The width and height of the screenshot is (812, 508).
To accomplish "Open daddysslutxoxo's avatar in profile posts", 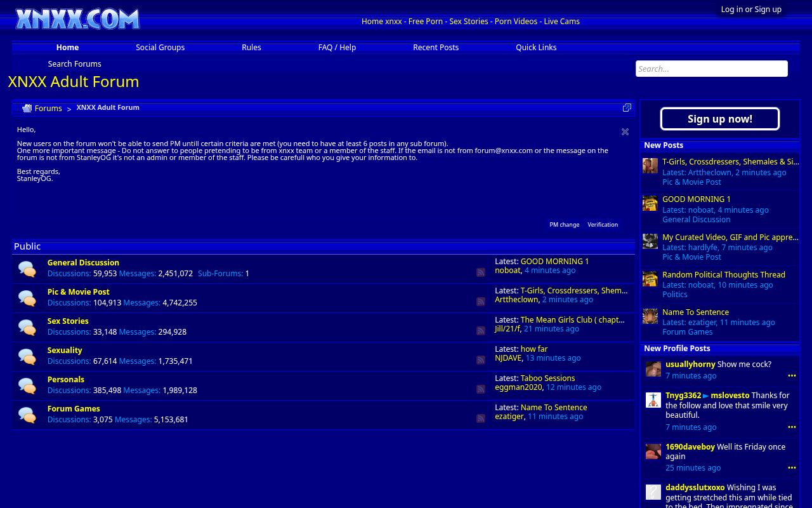I will 653,492.
